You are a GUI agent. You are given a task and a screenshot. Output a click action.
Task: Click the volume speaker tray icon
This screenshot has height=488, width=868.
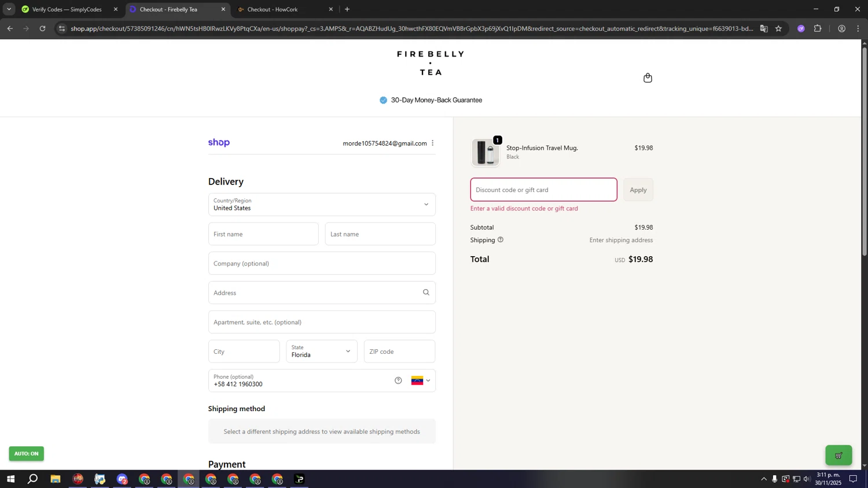pyautogui.click(x=807, y=479)
